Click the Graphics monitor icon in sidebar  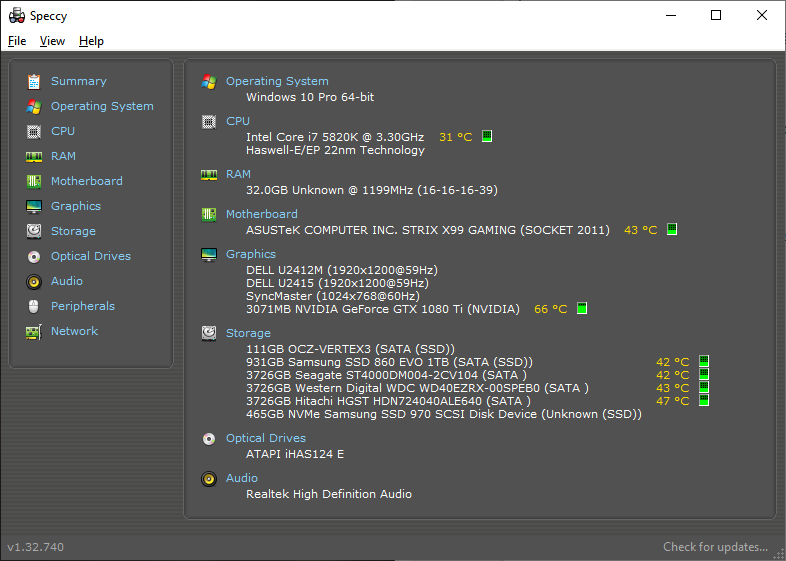(x=34, y=206)
